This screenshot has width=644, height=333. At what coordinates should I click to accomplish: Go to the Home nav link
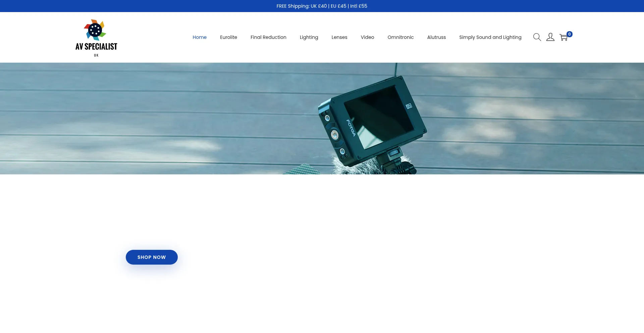pyautogui.click(x=200, y=37)
